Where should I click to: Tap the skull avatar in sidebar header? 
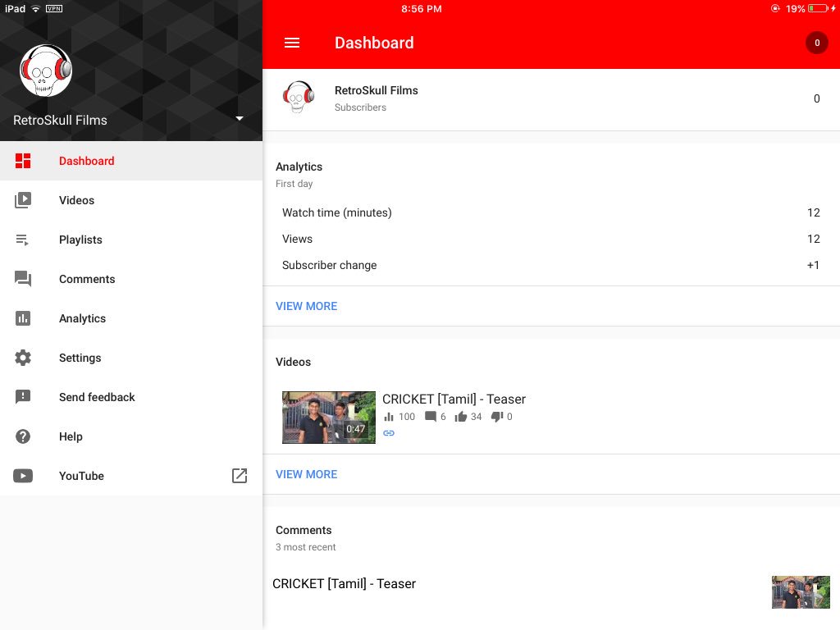(46, 71)
